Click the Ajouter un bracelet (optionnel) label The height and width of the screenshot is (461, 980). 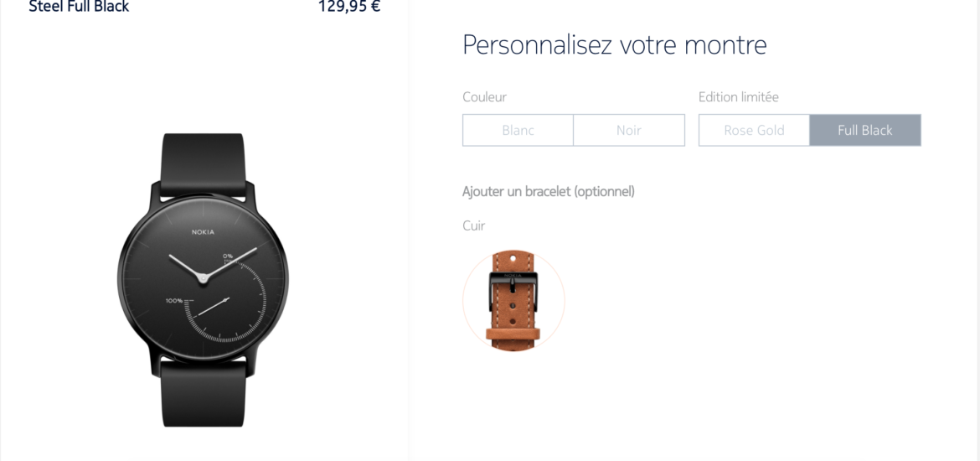click(x=549, y=191)
